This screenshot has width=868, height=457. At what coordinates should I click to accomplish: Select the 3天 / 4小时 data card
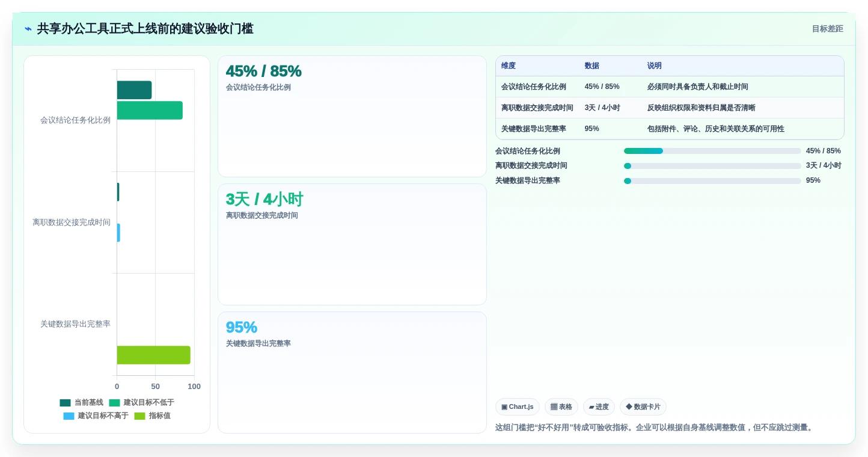point(352,245)
